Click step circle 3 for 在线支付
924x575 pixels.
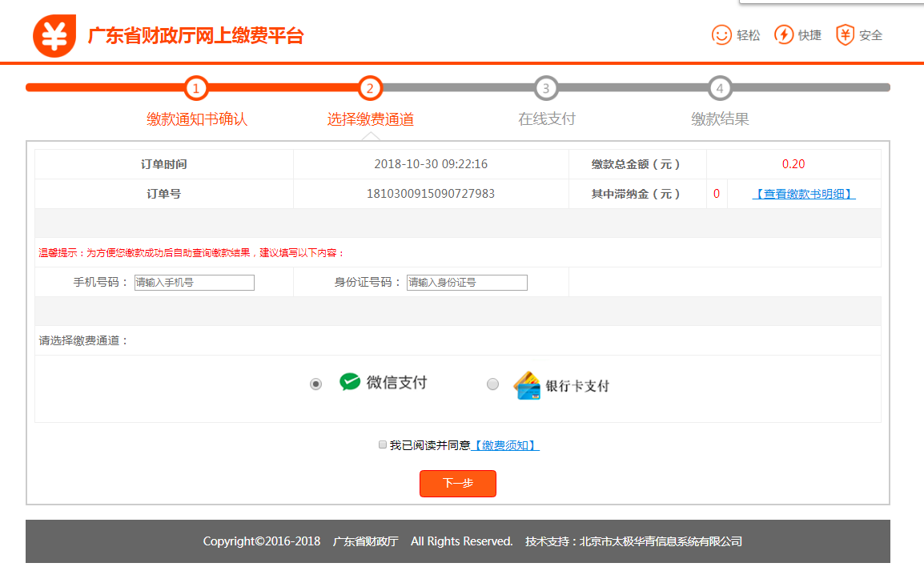548,88
